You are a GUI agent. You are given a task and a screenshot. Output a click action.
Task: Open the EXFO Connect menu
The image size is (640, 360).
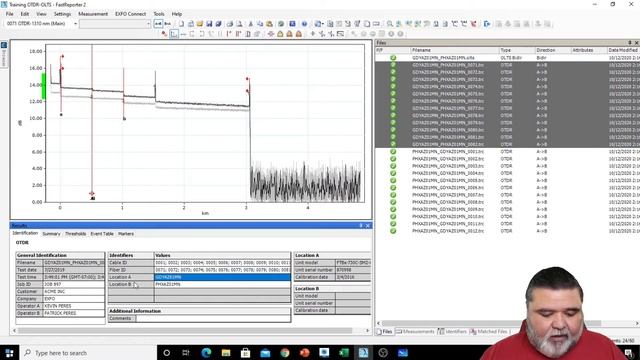pyautogui.click(x=130, y=14)
